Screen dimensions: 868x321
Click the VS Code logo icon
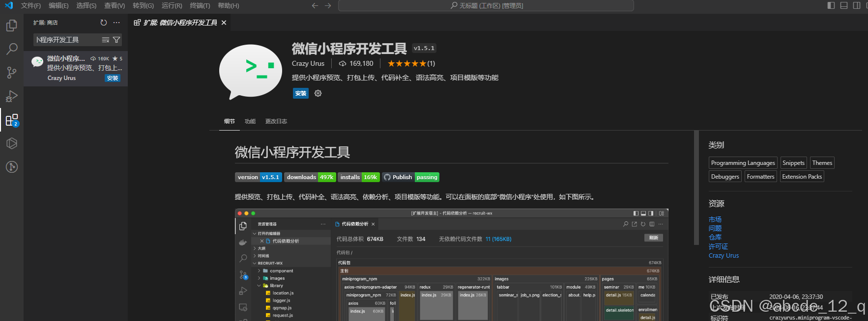9,5
